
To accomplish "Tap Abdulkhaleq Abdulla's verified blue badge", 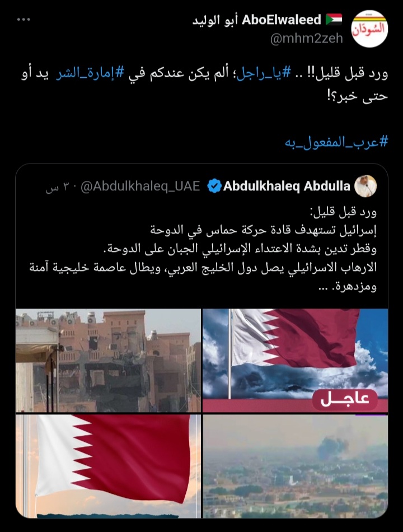I will 214,186.
